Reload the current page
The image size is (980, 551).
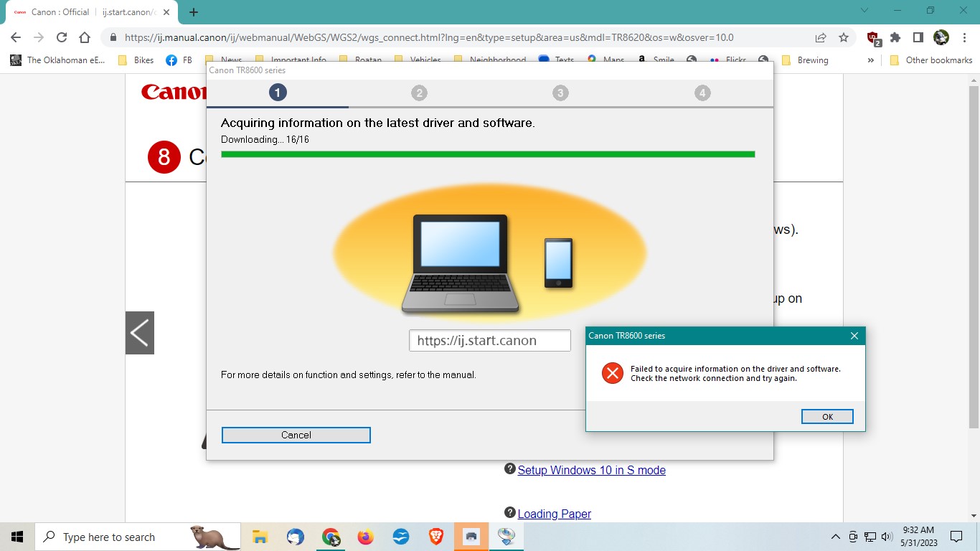point(62,37)
